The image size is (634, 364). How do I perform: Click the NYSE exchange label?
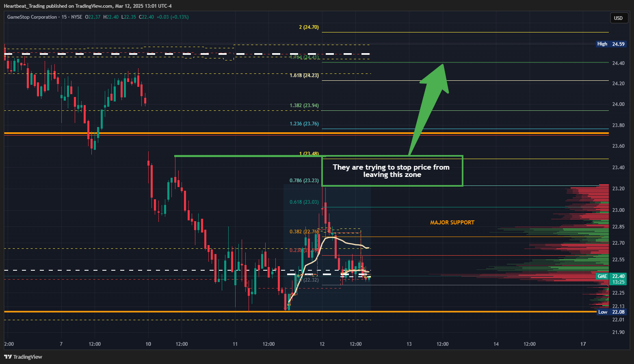click(76, 17)
